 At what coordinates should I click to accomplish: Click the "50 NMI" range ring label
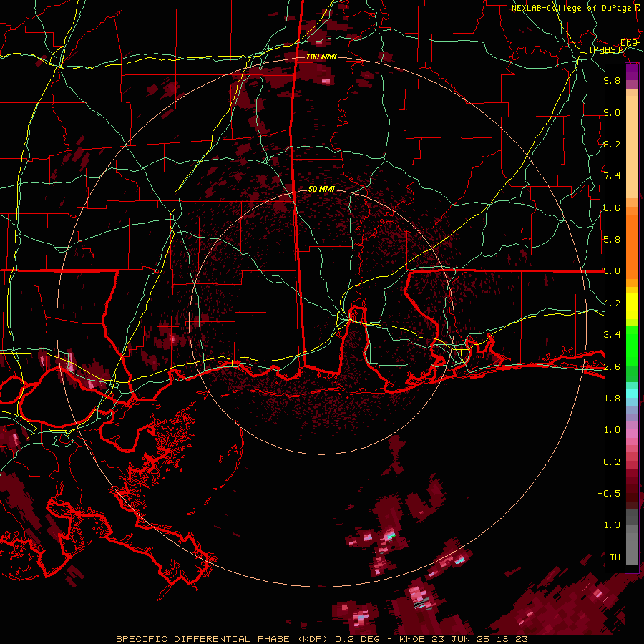[321, 189]
